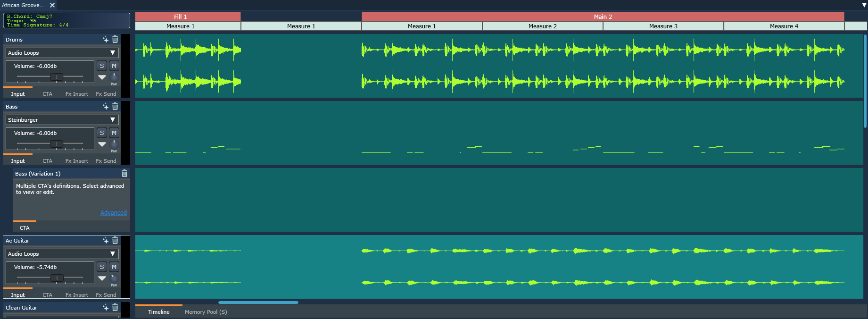Mute the Bass track
Viewport: 868px width, 319px height.
[114, 133]
